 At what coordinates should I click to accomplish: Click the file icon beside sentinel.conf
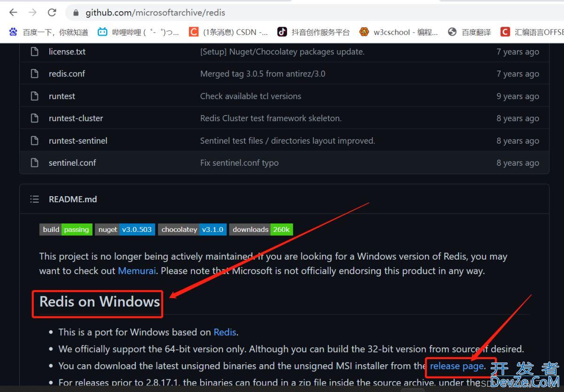coord(34,162)
